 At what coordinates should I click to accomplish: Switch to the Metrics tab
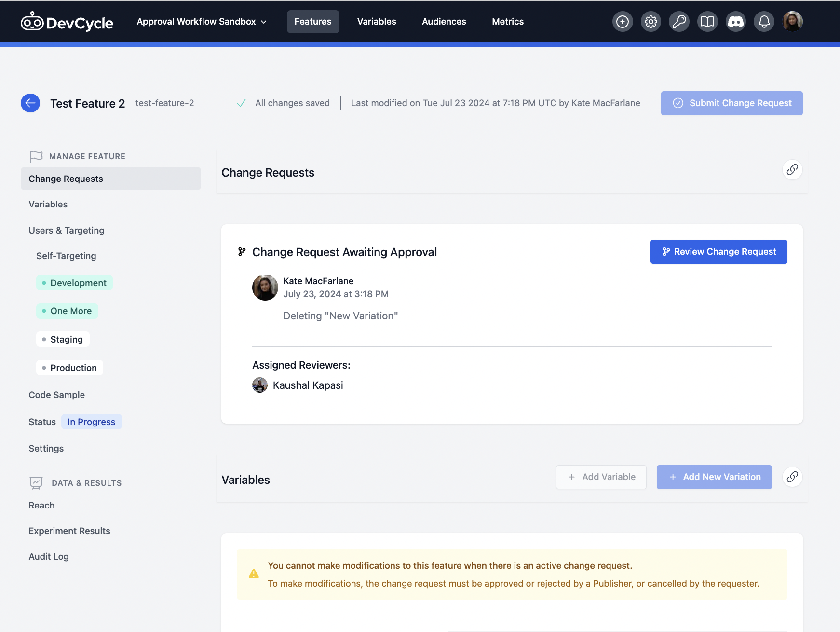pyautogui.click(x=507, y=21)
